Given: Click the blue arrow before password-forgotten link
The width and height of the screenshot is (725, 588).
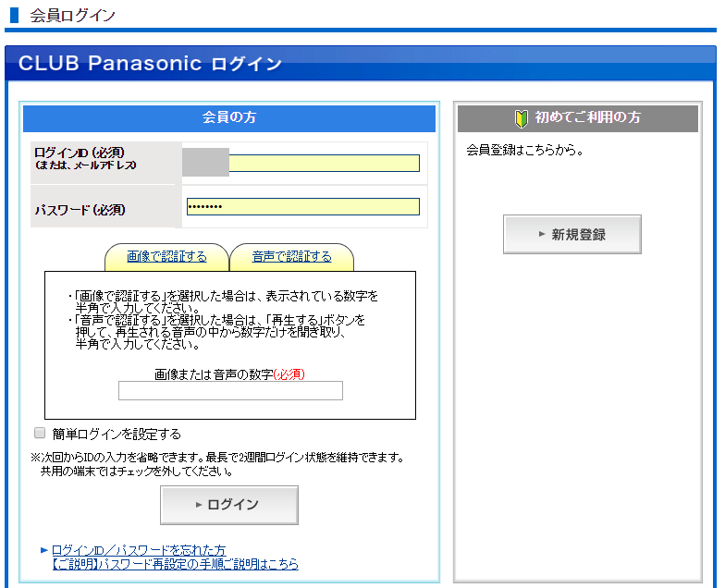Looking at the screenshot, I should 44,550.
